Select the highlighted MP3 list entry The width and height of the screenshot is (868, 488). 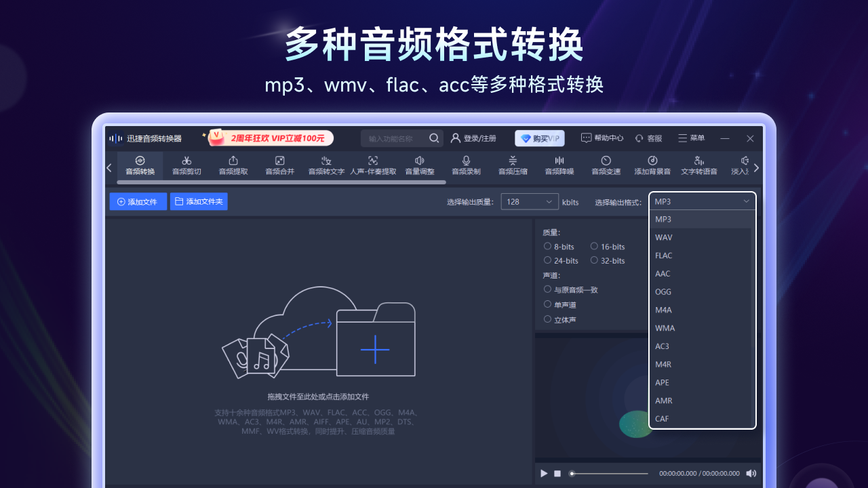[703, 219]
